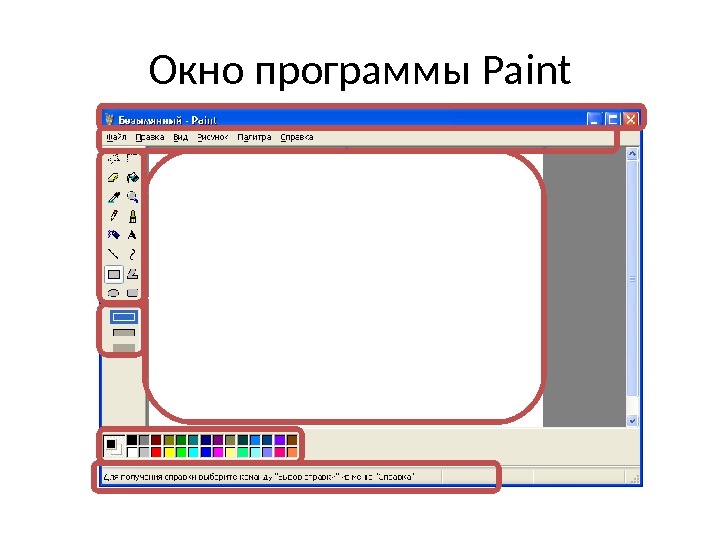Choose the bright yellow swatch
Viewport: 720px width, 540px height.
pos(169,452)
